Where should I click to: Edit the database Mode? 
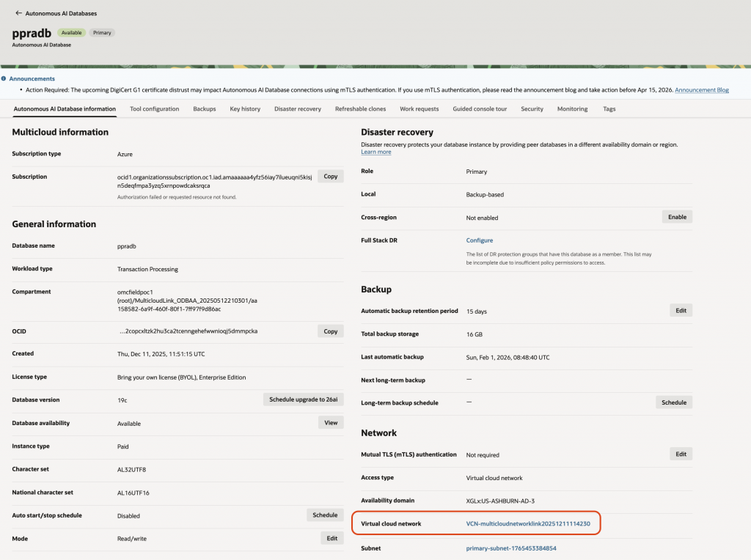pos(330,539)
